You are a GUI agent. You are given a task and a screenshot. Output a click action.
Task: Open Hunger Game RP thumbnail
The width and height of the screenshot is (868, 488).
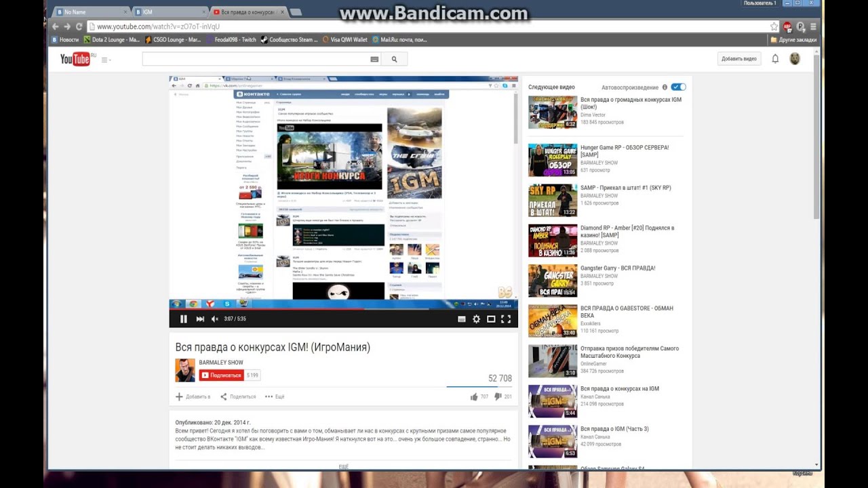[553, 160]
